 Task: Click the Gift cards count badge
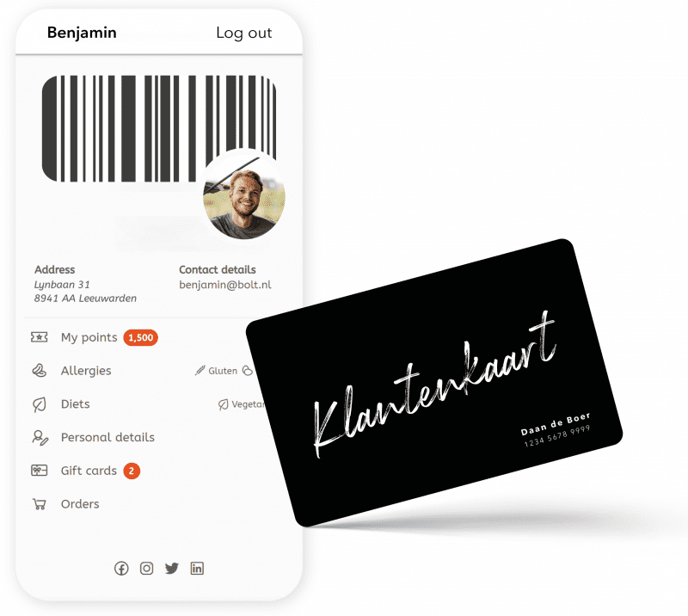tap(132, 471)
